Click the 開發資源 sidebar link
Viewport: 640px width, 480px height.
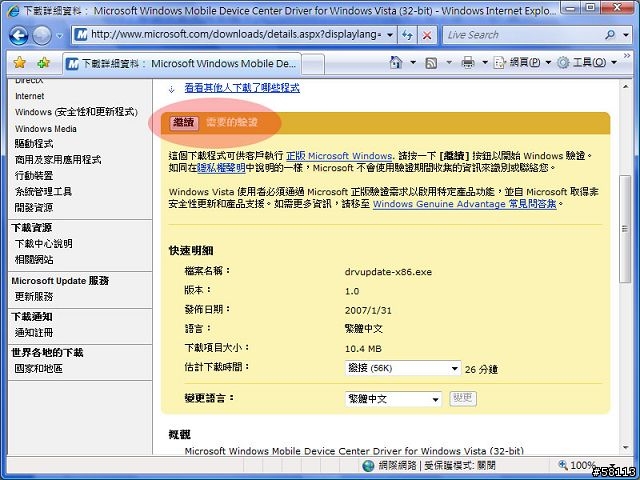click(x=34, y=207)
